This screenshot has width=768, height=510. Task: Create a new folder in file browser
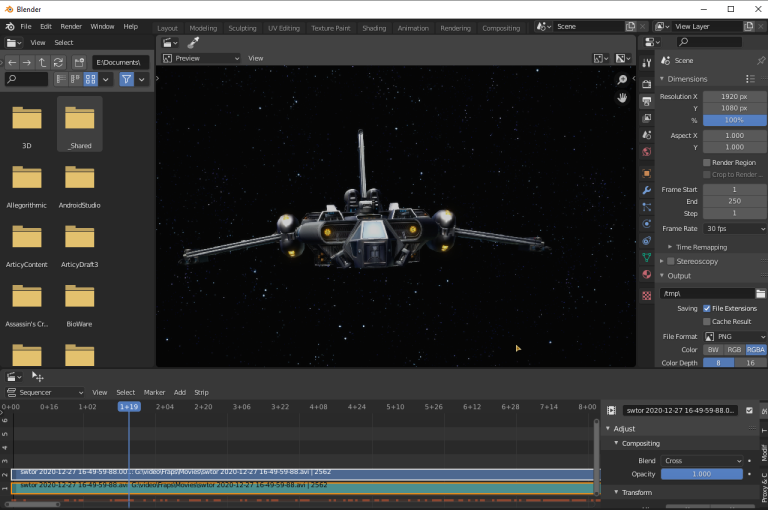point(79,62)
